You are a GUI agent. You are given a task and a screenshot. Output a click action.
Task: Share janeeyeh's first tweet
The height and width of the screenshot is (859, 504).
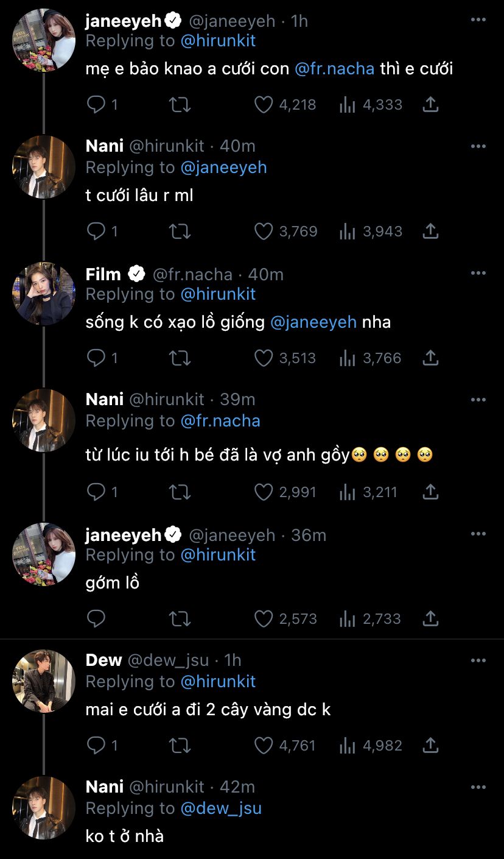point(430,105)
